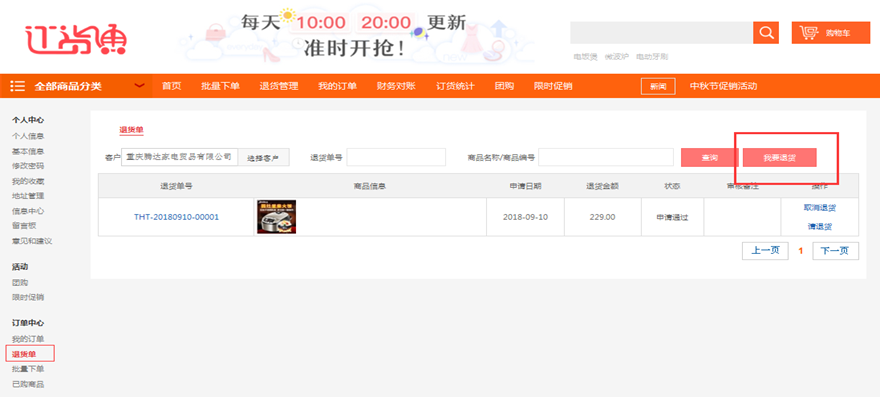Image resolution: width=880 pixels, height=397 pixels.
Task: Click the 退货单 tab heading
Action: tap(131, 130)
